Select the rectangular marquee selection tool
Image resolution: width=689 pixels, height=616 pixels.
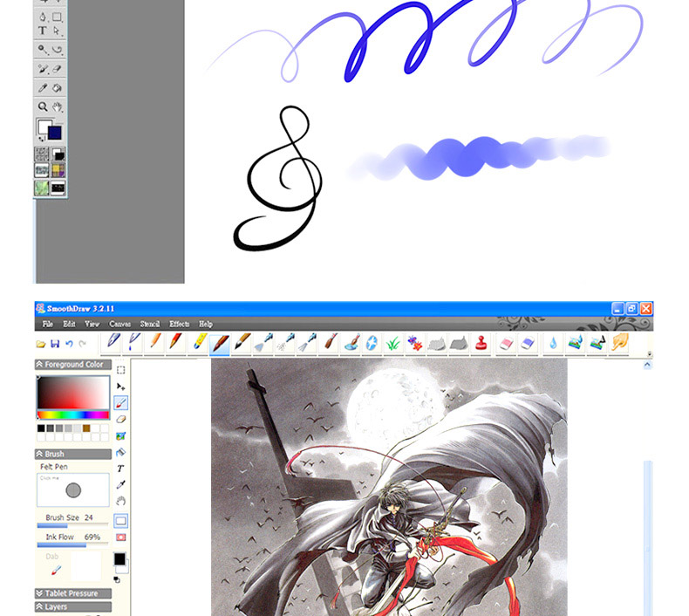tap(121, 370)
